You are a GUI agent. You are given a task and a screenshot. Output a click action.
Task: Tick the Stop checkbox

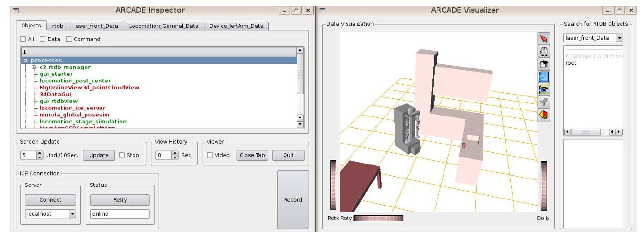pyautogui.click(x=122, y=155)
